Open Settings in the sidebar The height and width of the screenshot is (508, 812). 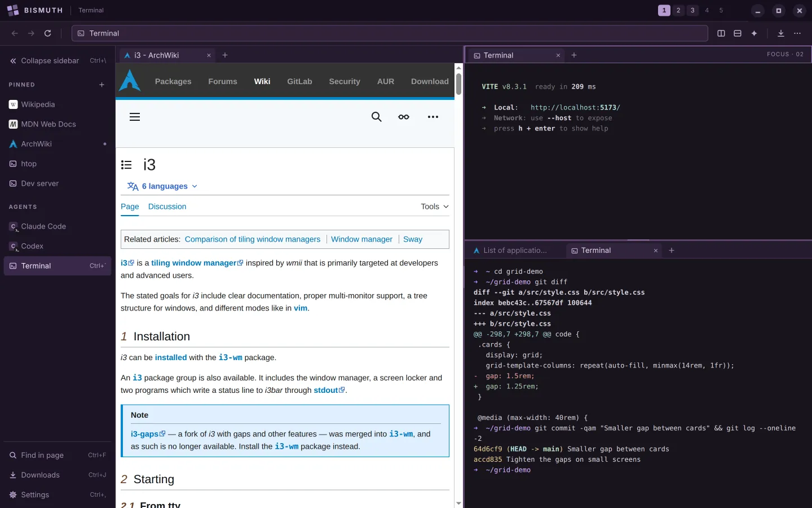click(58, 495)
